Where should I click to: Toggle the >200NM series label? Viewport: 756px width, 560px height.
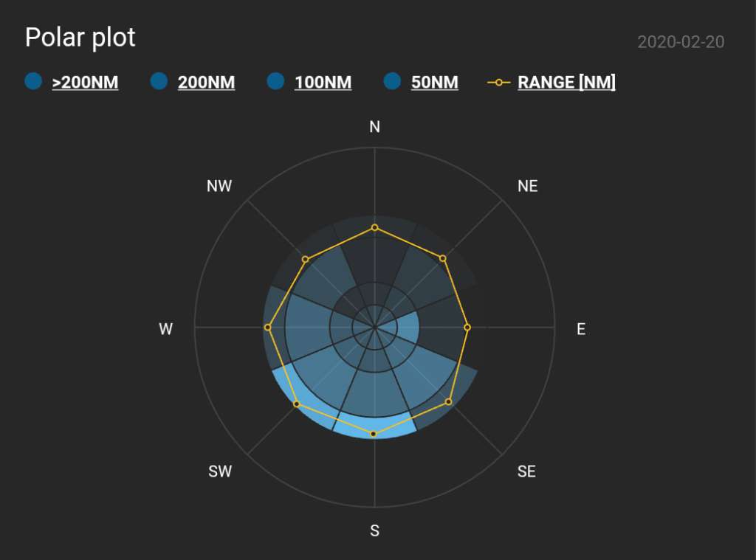(85, 82)
